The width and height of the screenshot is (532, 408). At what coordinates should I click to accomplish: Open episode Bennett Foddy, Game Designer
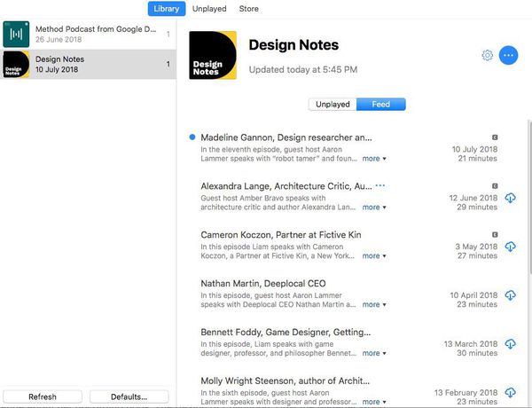[x=286, y=332]
